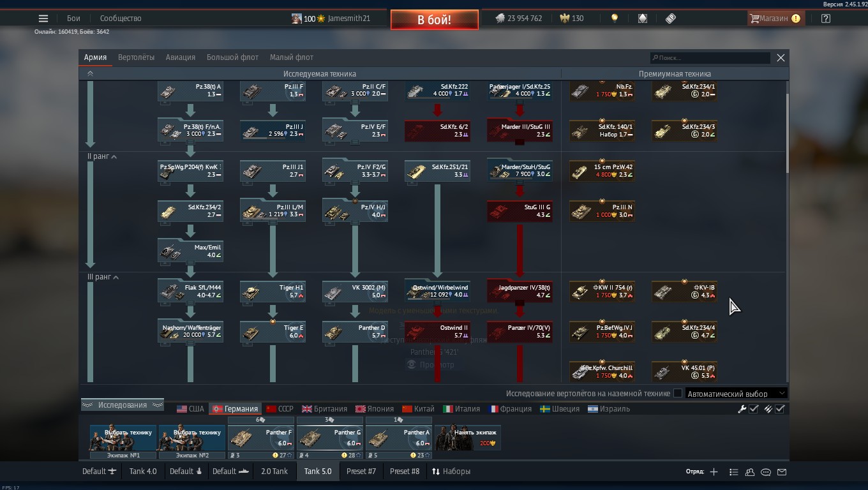Screen dimensions: 868x490
Task: Click the light bulb icon
Action: (614, 19)
